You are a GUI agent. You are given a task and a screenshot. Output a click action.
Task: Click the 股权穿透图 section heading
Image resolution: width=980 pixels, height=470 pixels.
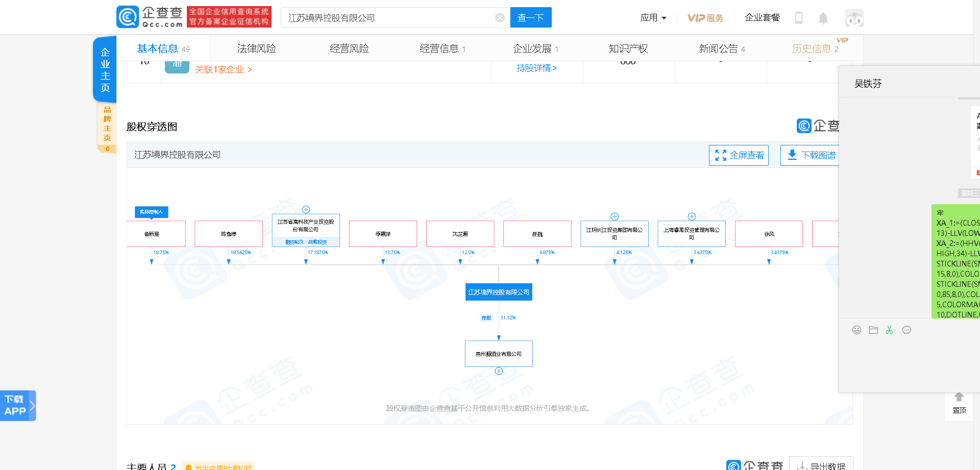click(152, 127)
